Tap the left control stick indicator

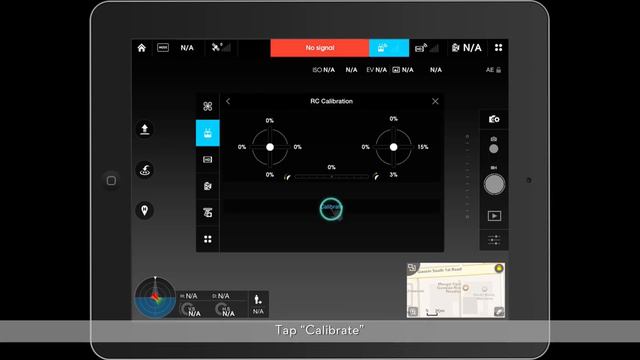point(270,147)
